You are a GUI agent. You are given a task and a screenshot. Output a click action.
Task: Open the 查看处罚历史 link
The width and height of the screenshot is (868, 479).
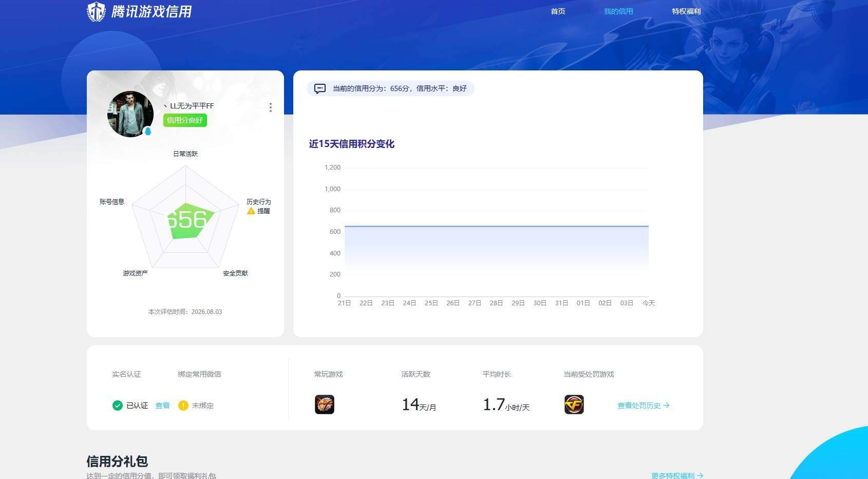(x=643, y=406)
